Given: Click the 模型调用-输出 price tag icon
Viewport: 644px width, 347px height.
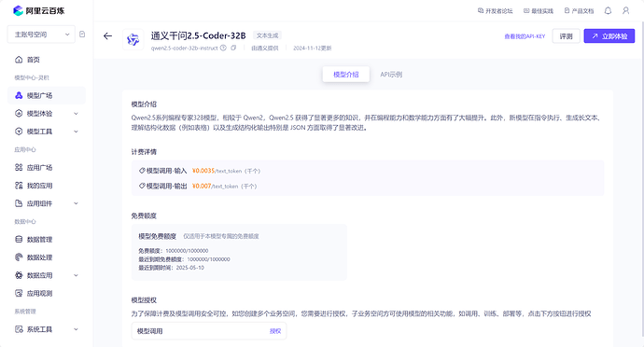Looking at the screenshot, I should coord(142,186).
